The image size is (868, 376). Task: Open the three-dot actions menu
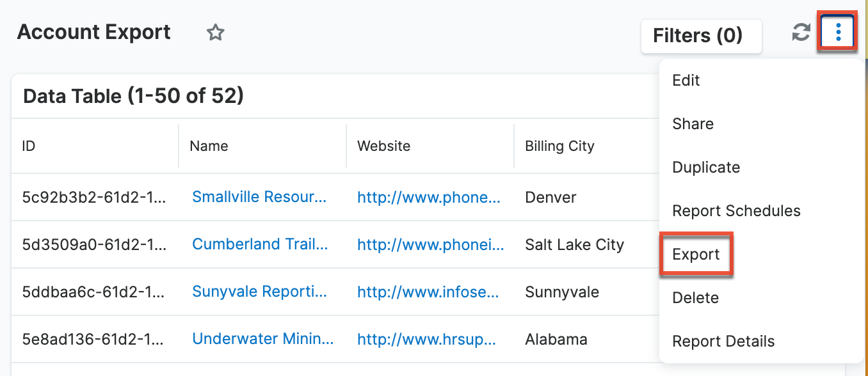pyautogui.click(x=838, y=31)
